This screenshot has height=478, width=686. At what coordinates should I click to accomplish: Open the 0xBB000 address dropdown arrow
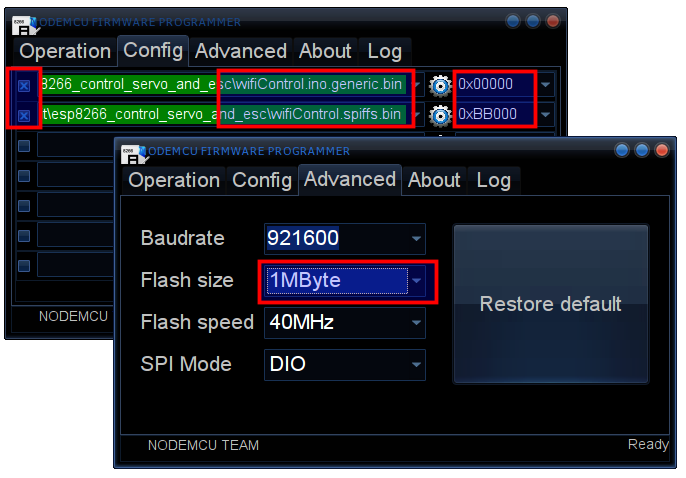[x=545, y=115]
